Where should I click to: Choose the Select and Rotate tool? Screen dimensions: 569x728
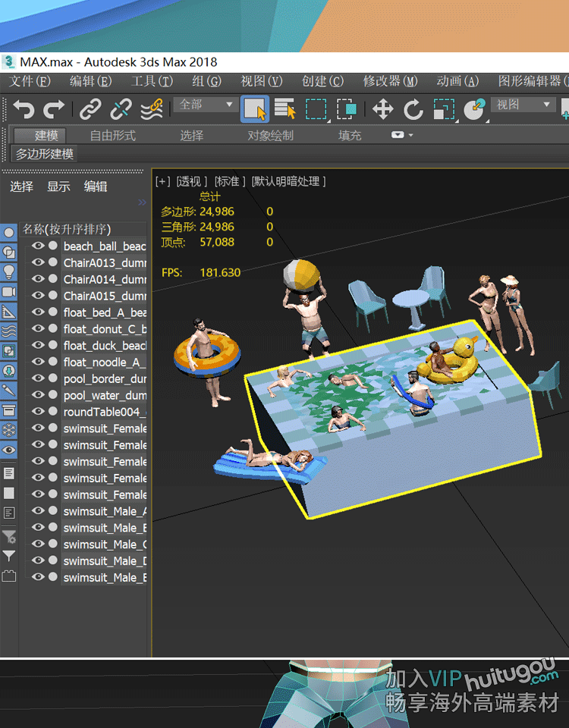point(413,109)
